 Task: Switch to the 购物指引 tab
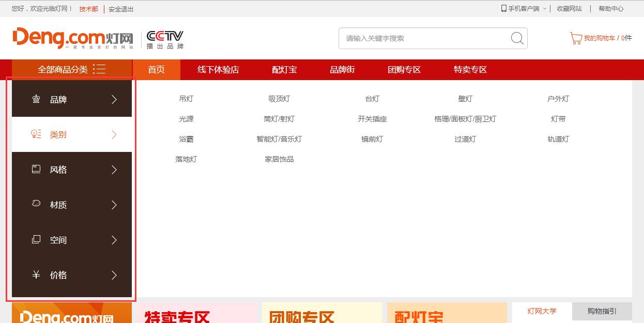click(x=602, y=311)
